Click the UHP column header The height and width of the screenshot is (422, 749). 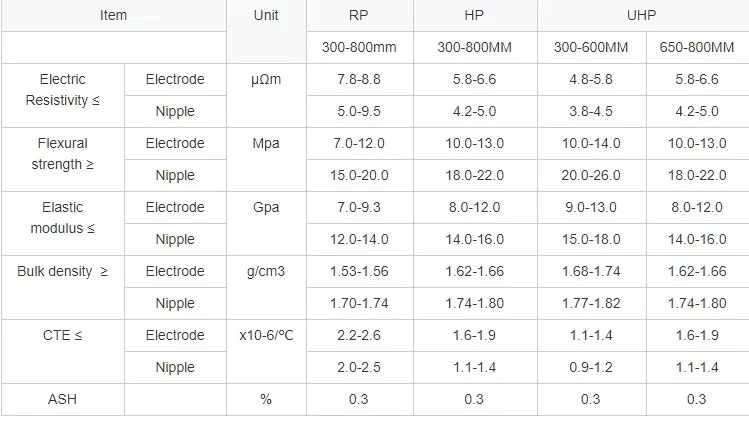coord(641,16)
